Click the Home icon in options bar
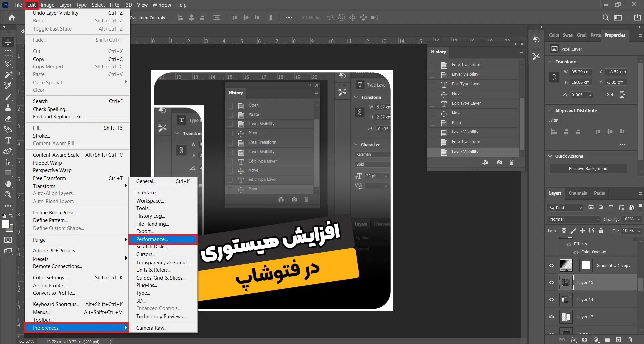 click(x=12, y=18)
